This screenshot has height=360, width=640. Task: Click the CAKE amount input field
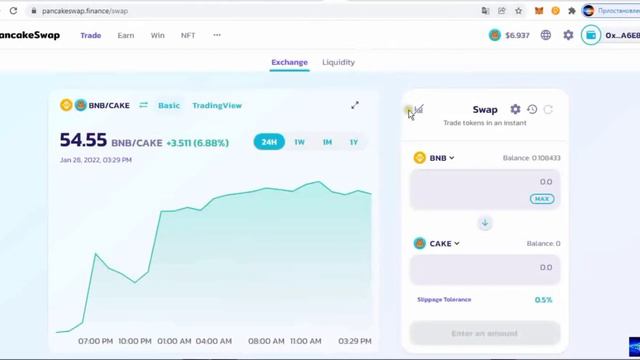(x=485, y=269)
